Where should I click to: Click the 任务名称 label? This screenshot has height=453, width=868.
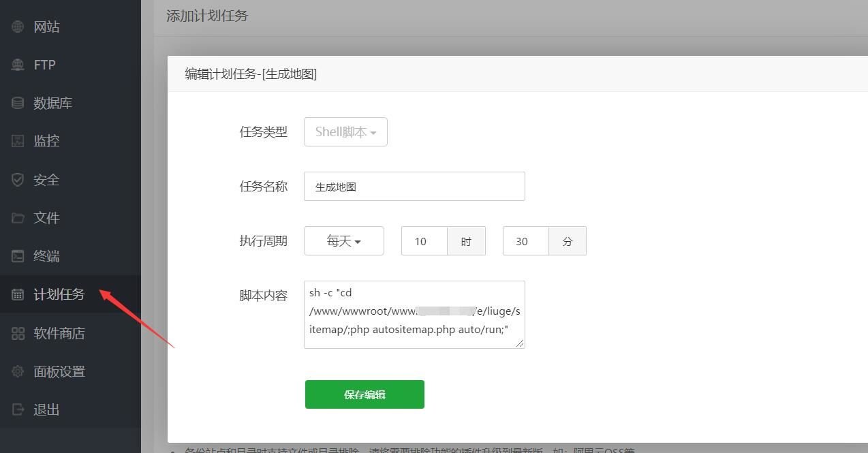(x=263, y=187)
